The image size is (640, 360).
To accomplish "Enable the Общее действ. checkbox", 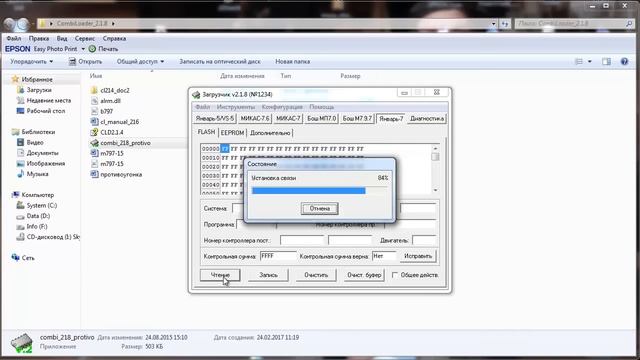I will click(395, 275).
